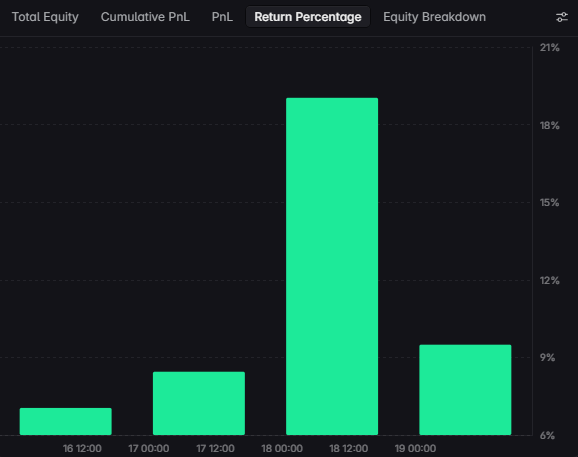Click the 16 12:00 time label
This screenshot has width=578, height=457.
pyautogui.click(x=82, y=448)
